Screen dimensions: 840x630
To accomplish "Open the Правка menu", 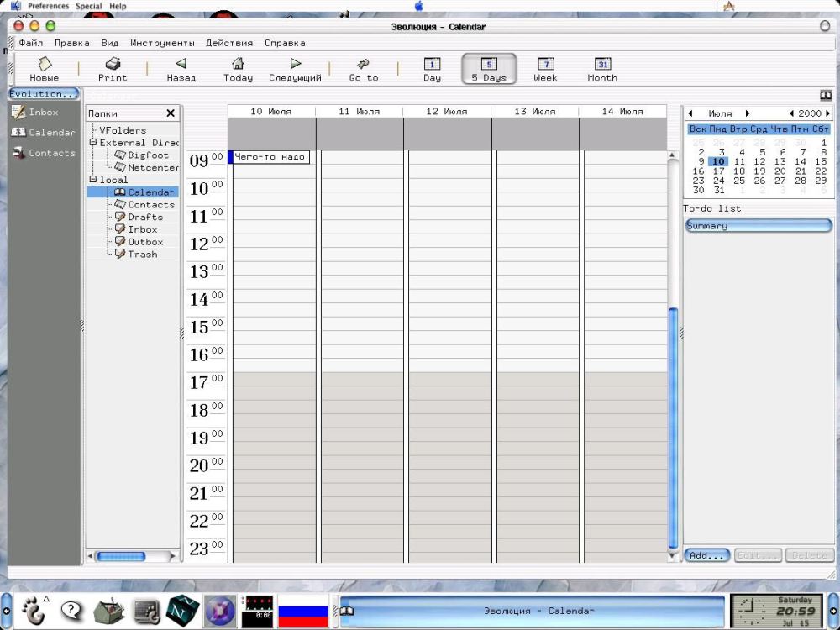I will point(71,43).
